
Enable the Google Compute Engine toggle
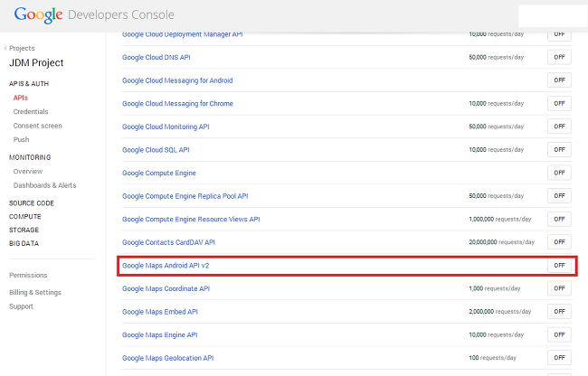click(x=559, y=173)
